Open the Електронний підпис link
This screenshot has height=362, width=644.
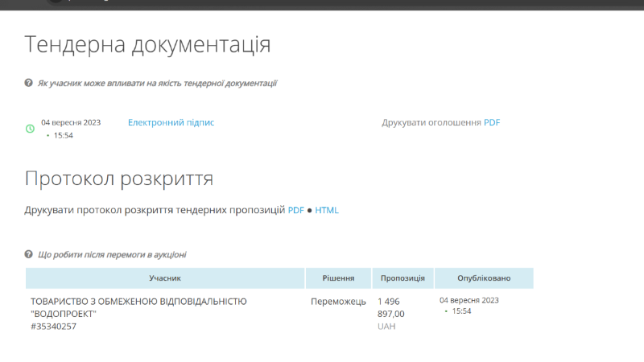point(171,122)
